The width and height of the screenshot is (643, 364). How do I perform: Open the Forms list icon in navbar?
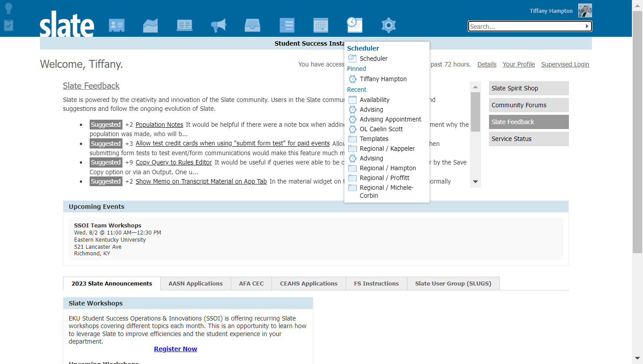click(x=287, y=25)
